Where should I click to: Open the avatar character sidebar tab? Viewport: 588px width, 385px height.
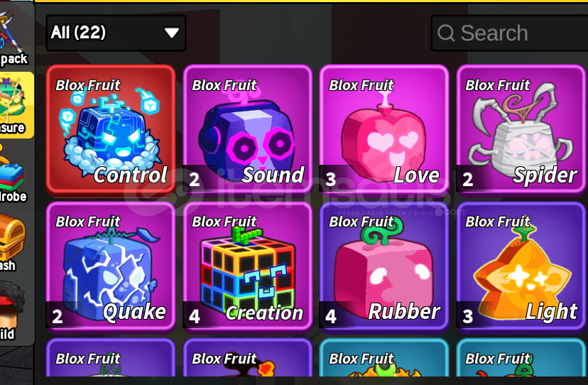pyautogui.click(x=13, y=311)
